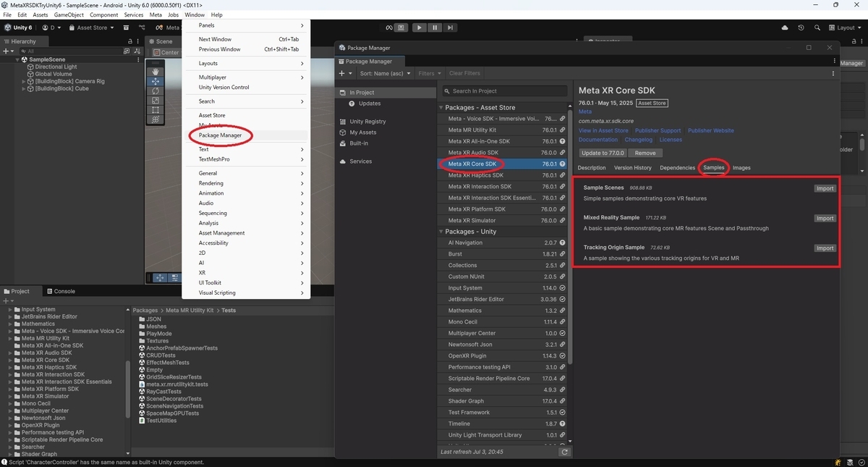Viewport: 868px width, 467px height.
Task: Open the Panels submenu
Action: [245, 25]
